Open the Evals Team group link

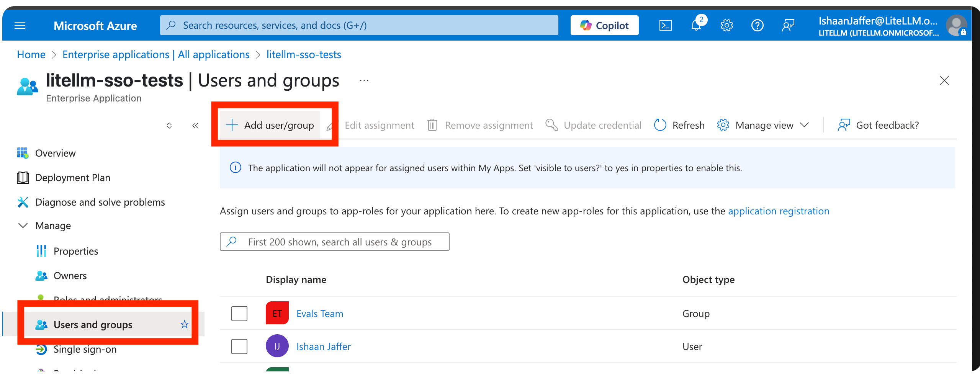[320, 314]
